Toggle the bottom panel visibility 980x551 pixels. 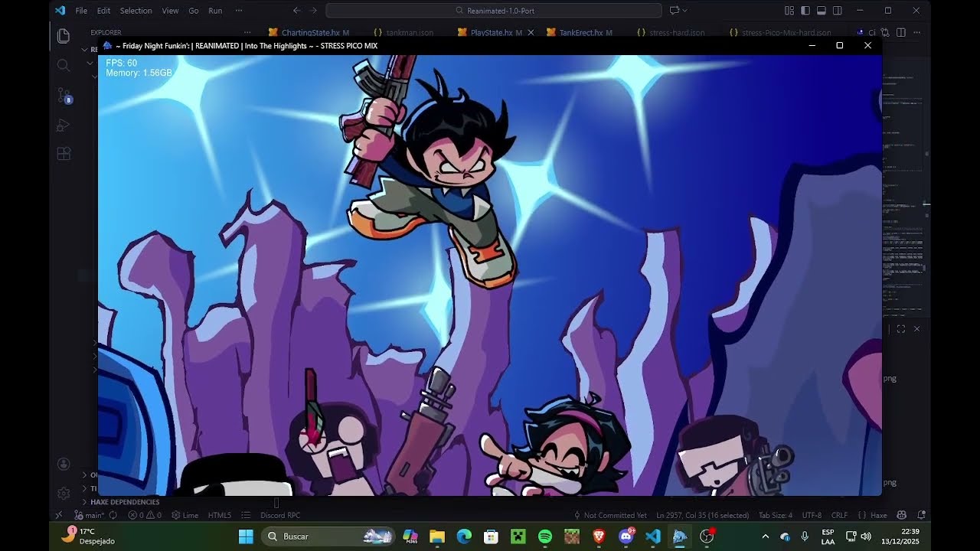822,11
